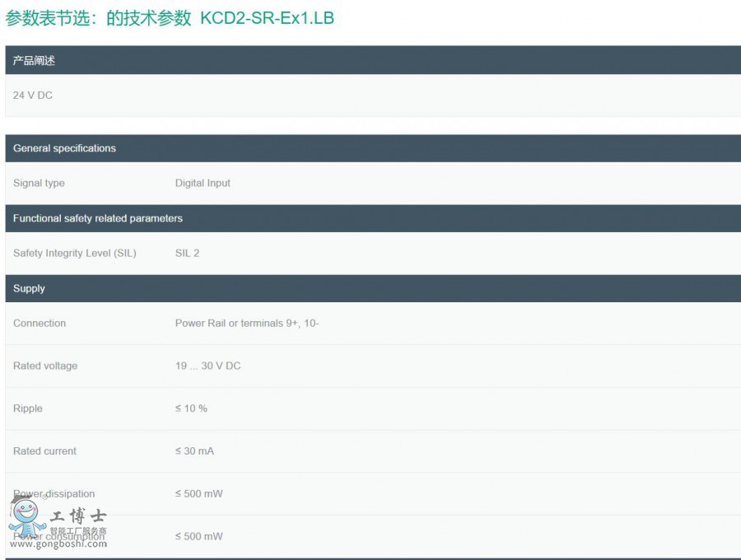Image resolution: width=741 pixels, height=560 pixels.
Task: Select the Power dissipation ≤ 500 mW value
Action: tap(199, 493)
